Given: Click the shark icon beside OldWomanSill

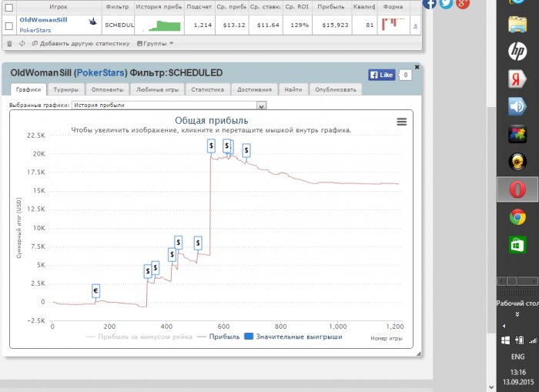Looking at the screenshot, I should [x=92, y=22].
